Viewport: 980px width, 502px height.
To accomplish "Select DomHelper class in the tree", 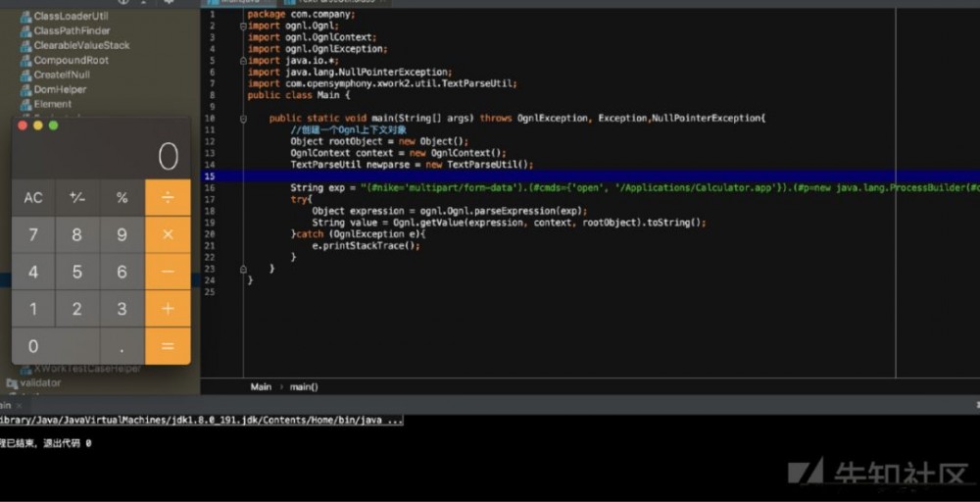I will point(60,90).
